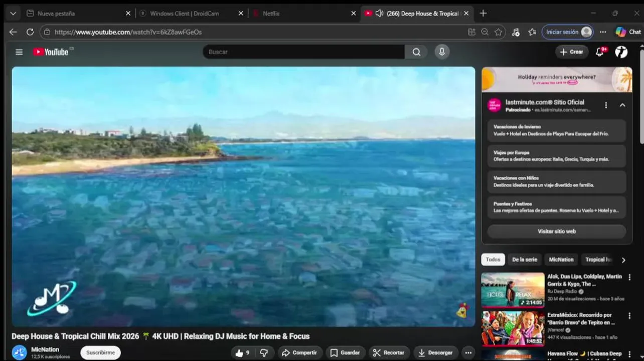
Task: Add this page to favorites with the star
Action: pos(498,32)
